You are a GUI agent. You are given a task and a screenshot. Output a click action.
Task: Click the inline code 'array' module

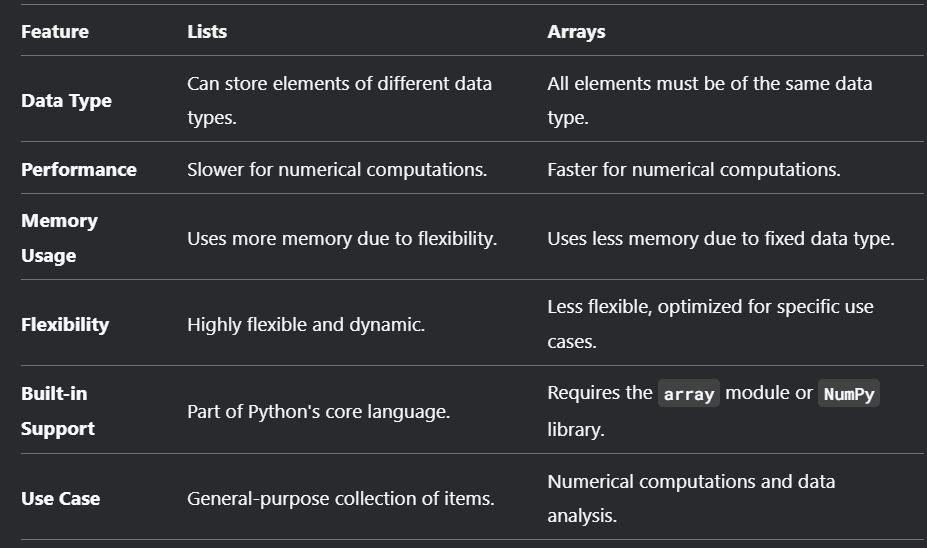(x=689, y=394)
